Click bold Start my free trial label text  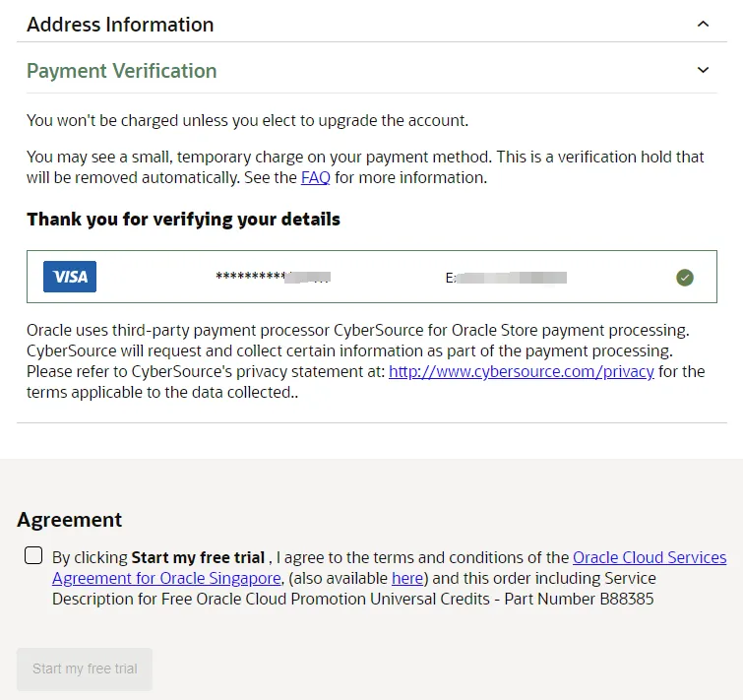point(198,558)
